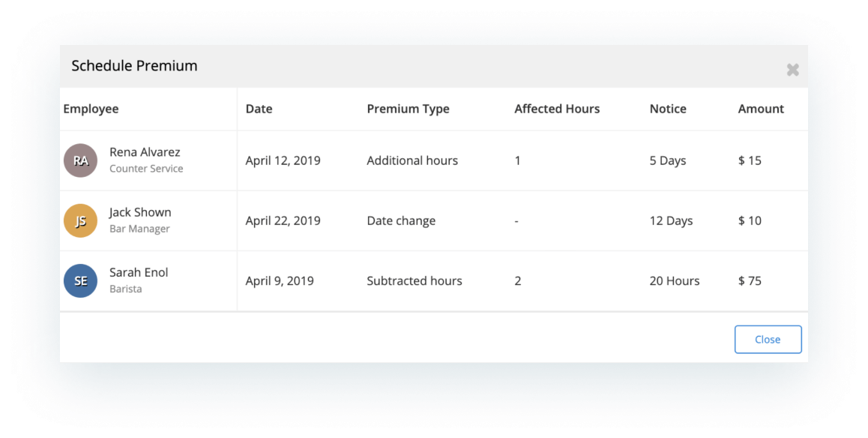Dismiss dialog with the X icon
This screenshot has width=868, height=438.
pyautogui.click(x=793, y=70)
